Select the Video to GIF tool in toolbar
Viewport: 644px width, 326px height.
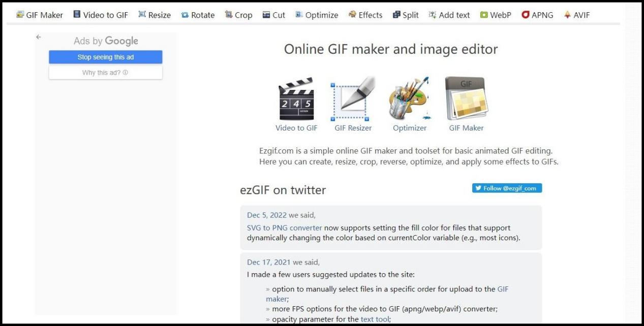(100, 15)
